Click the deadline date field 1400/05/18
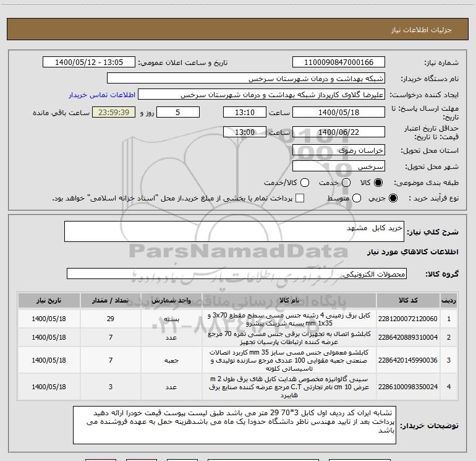Viewport: 476px width, 461px height. pos(339,112)
